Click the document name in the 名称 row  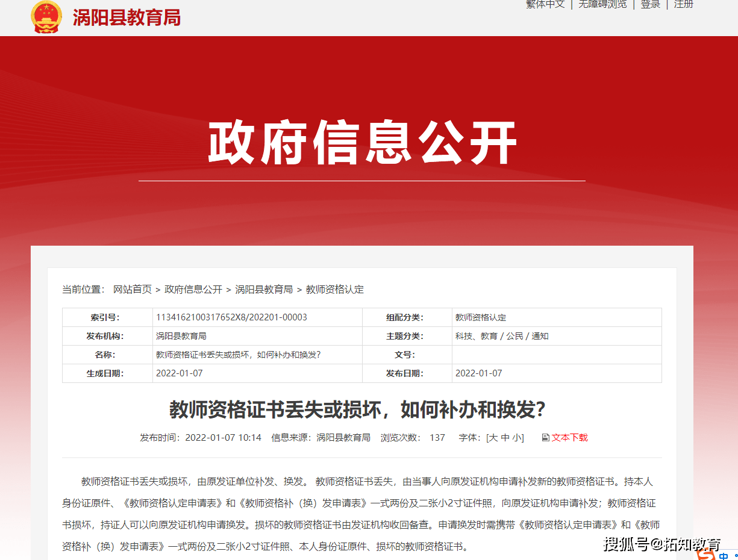click(x=238, y=355)
